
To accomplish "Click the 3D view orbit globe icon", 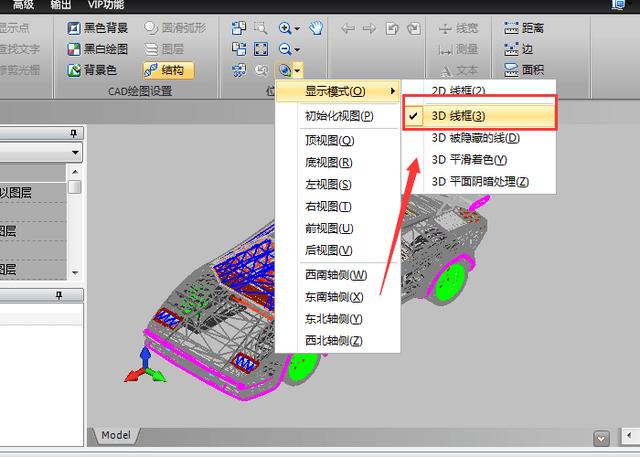I will point(284,70).
